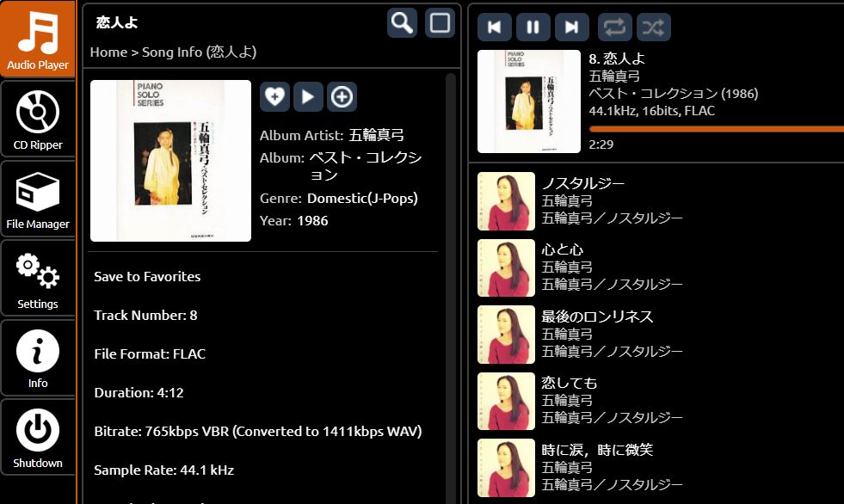This screenshot has width=844, height=504.
Task: Click the plus icon to add to queue
Action: click(x=342, y=97)
